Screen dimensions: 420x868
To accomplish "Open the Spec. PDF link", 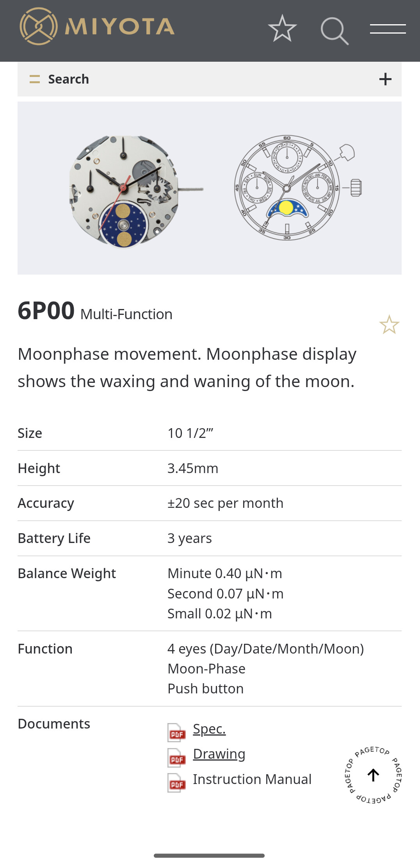I will coord(209,729).
